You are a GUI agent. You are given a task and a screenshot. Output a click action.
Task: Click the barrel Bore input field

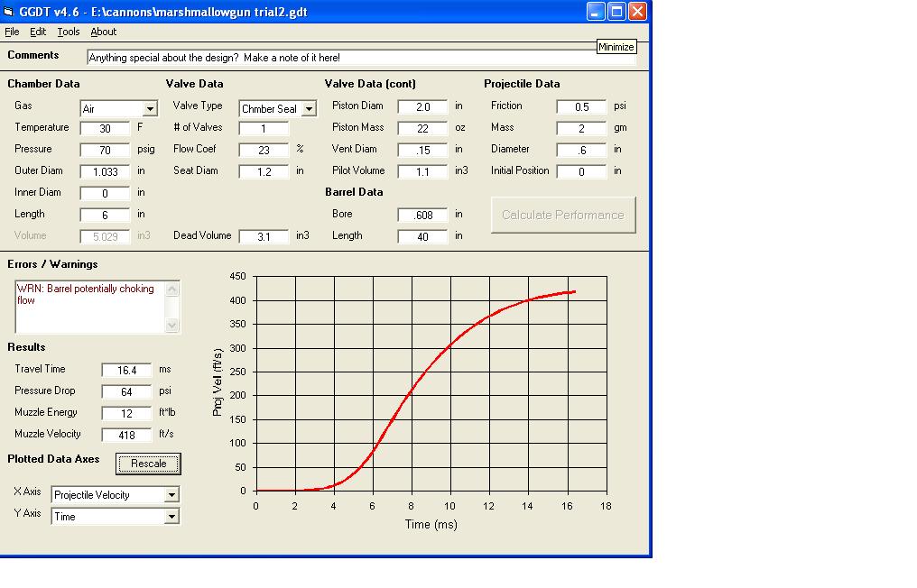pos(422,215)
